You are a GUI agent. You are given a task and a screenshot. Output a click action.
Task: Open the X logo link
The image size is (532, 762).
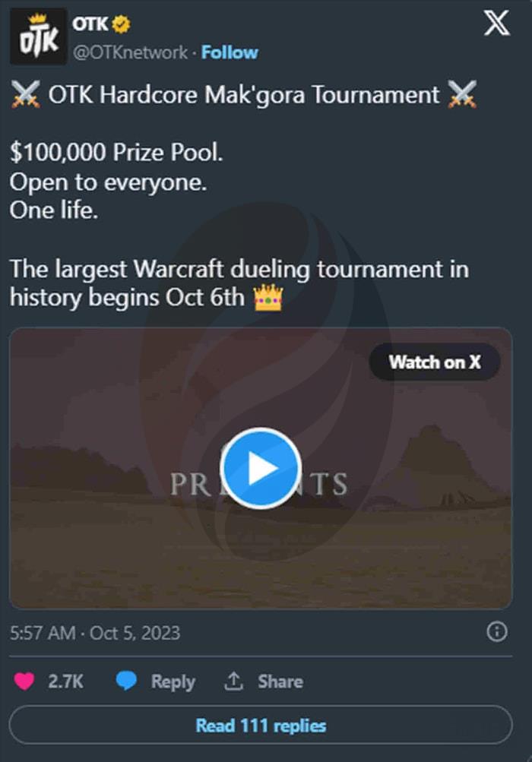click(496, 23)
